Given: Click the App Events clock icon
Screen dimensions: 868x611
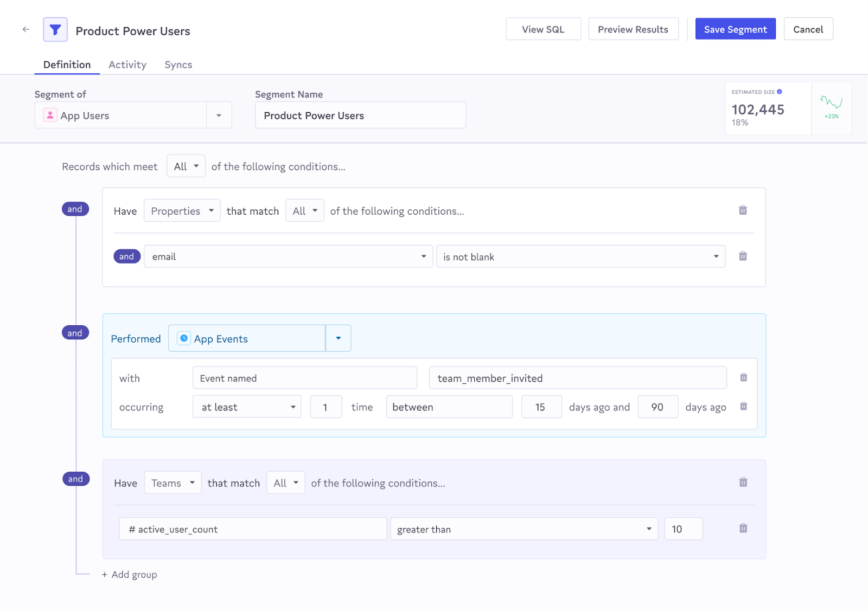Looking at the screenshot, I should pos(184,338).
